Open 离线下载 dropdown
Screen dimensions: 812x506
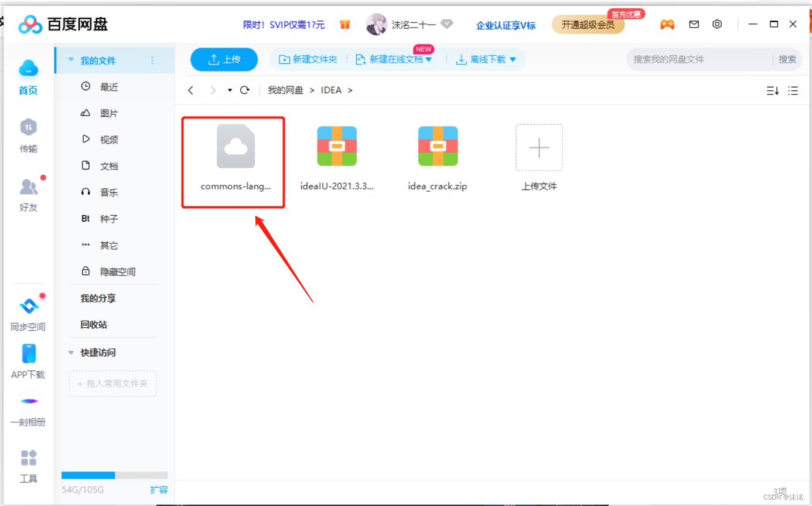486,59
